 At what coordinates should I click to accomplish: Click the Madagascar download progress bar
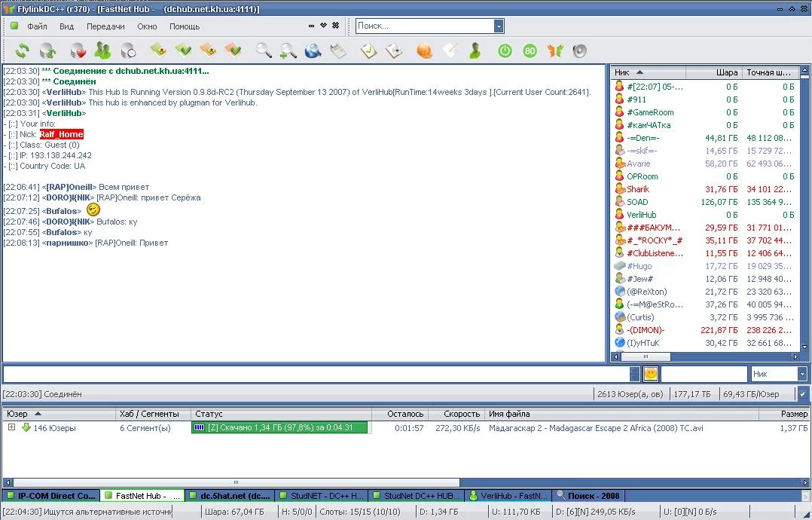[280, 428]
